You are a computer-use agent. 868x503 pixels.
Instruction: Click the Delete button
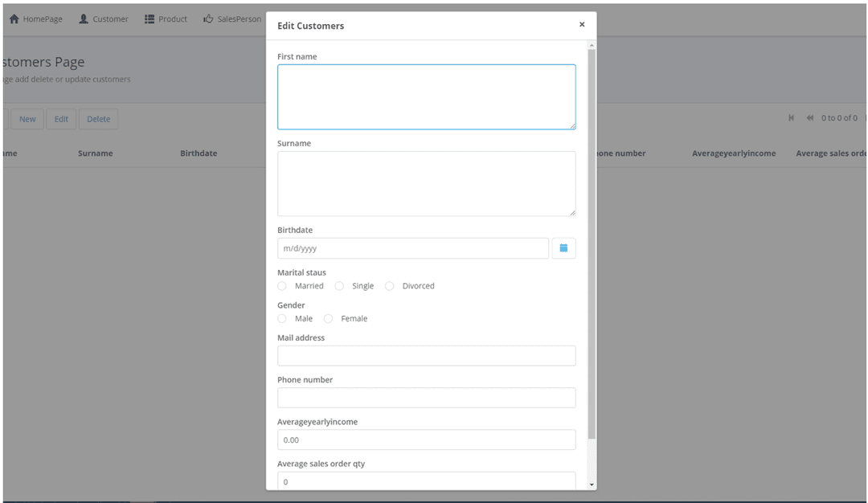[x=99, y=119]
